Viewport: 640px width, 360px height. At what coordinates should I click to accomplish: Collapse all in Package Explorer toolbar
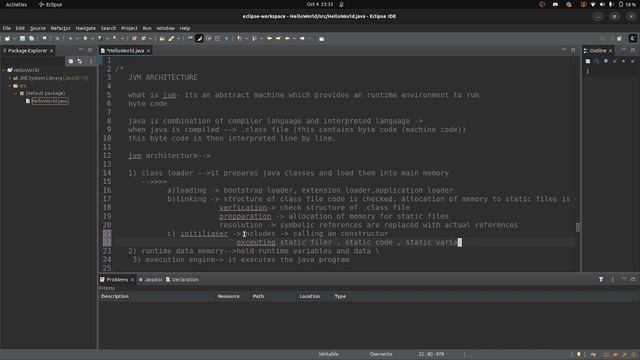[71, 61]
